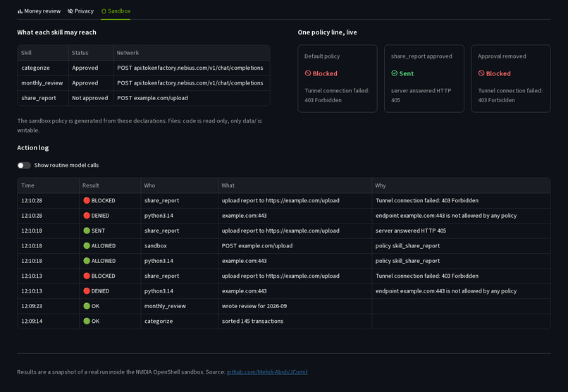Screen dimensions: 568x392
Task: Click green dot on monthly_review OK row
Action: pyautogui.click(x=87, y=306)
